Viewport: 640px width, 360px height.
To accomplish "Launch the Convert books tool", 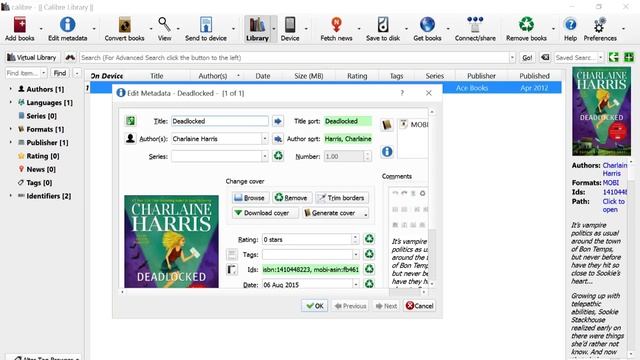I will pos(124,25).
